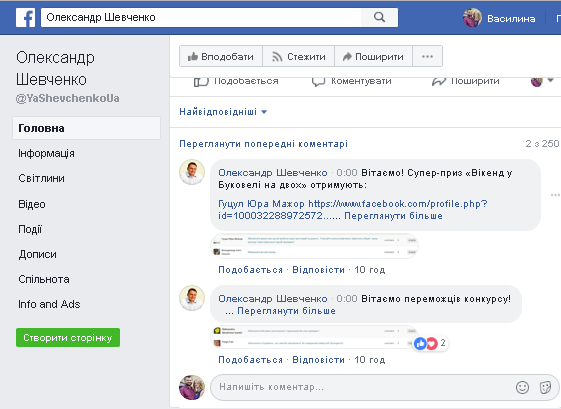Open Василина's profile avatar in the top bar
This screenshot has width=561, height=409.
tap(472, 18)
